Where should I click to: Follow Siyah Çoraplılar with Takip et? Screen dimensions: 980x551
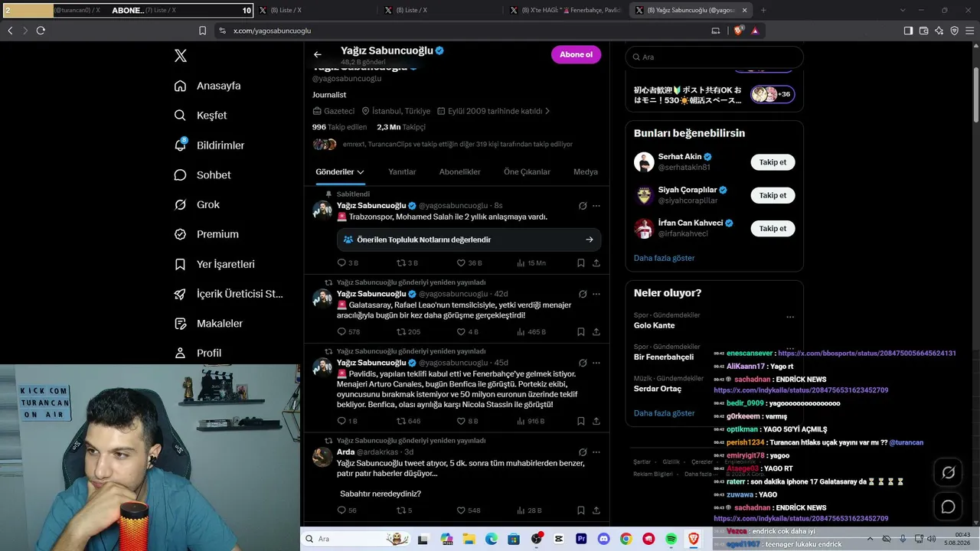[x=773, y=195]
